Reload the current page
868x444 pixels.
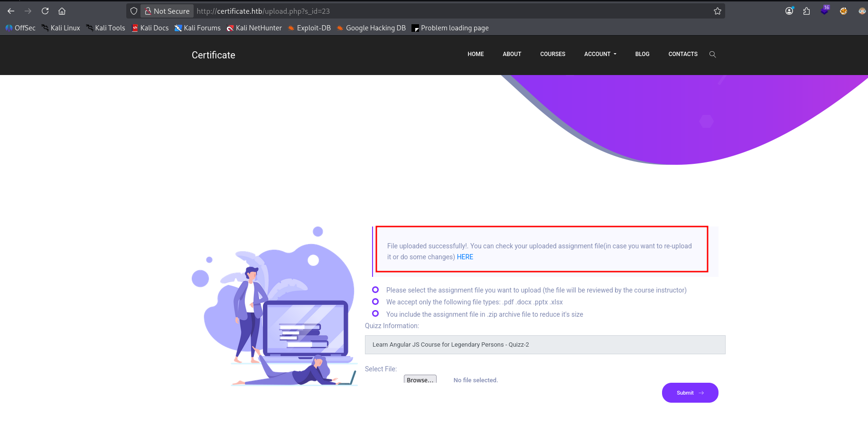(x=45, y=11)
